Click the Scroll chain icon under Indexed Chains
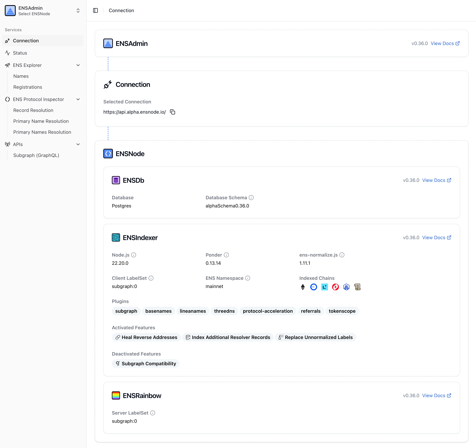Image resolution: width=476 pixels, height=448 pixels. click(x=357, y=287)
